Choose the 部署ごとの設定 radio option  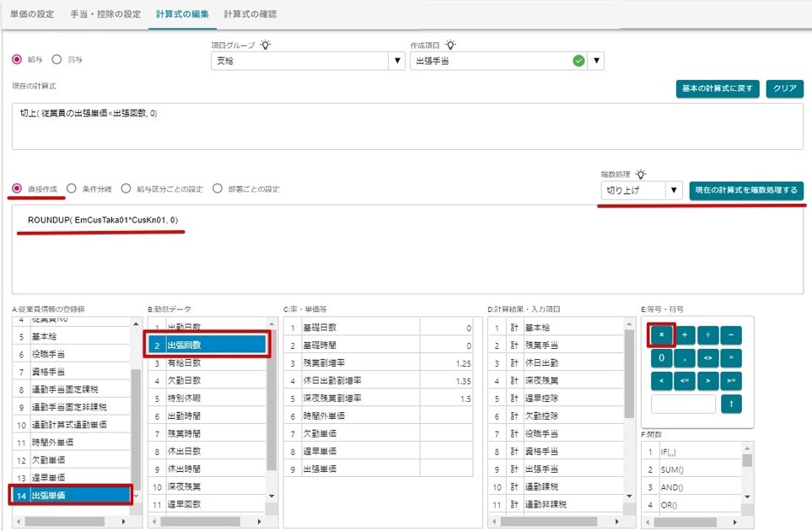coord(218,189)
